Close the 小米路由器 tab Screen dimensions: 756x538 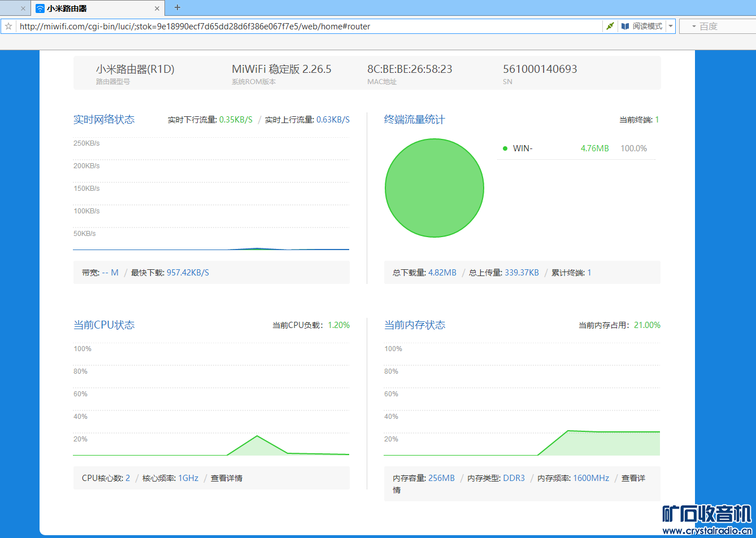point(157,8)
